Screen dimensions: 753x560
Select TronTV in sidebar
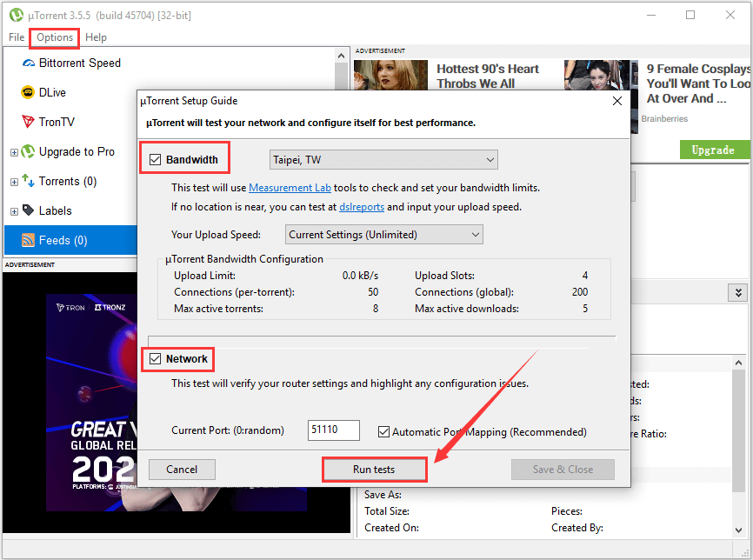point(57,122)
